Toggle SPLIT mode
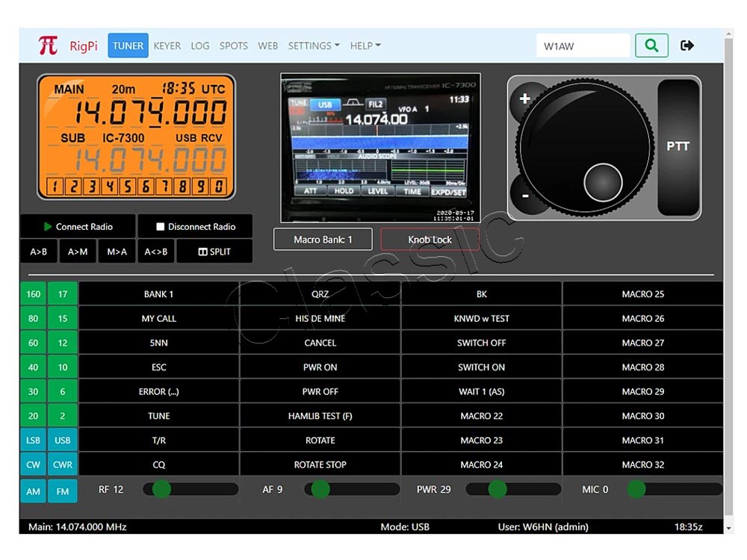The image size is (747, 560). 214,252
